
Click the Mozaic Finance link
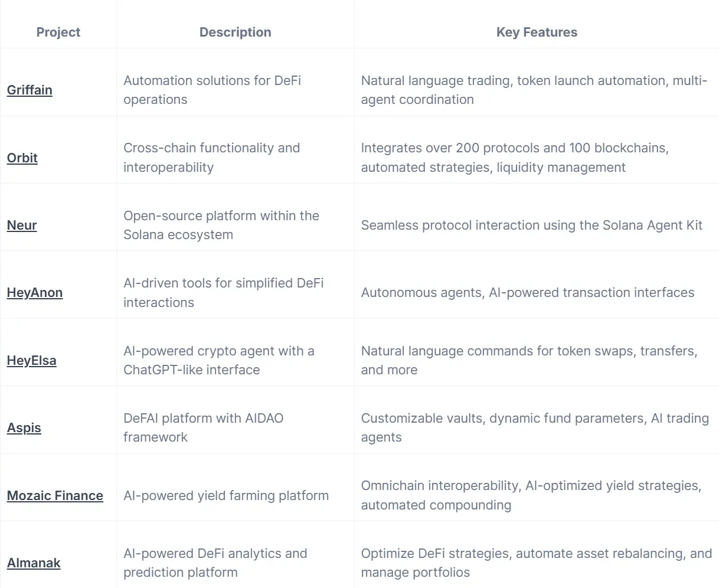point(55,496)
